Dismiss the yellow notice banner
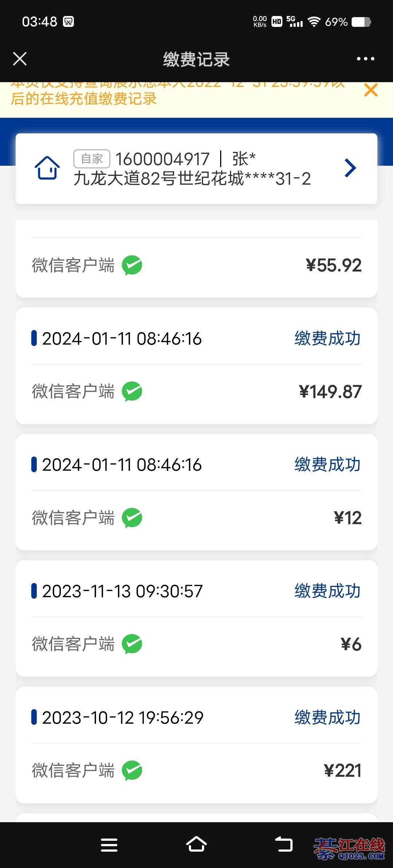The image size is (393, 868). tap(371, 90)
